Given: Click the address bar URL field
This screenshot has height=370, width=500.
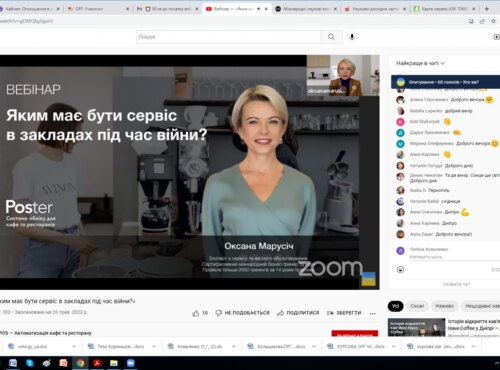Looking at the screenshot, I should click(x=233, y=21).
